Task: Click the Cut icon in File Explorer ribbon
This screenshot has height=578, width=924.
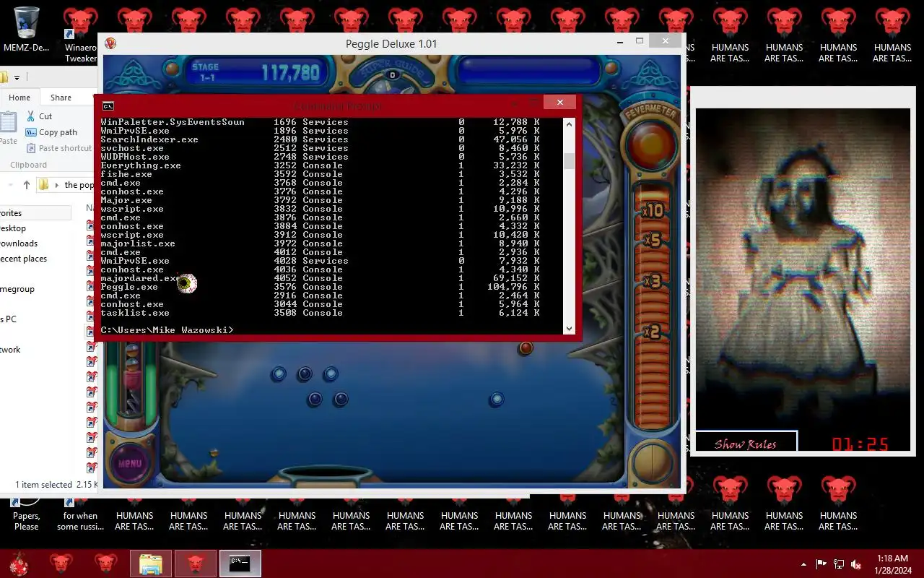Action: (x=30, y=116)
